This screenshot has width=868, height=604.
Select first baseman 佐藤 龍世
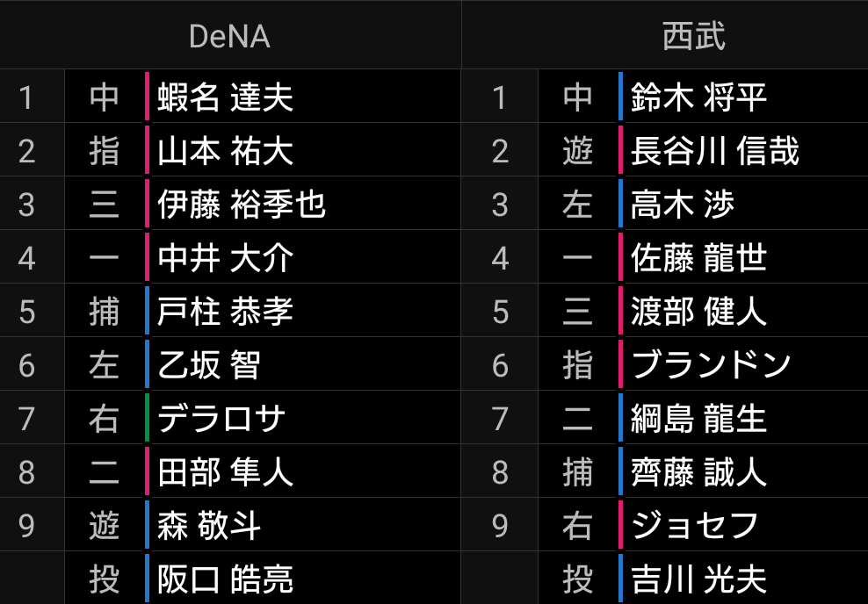click(x=698, y=258)
